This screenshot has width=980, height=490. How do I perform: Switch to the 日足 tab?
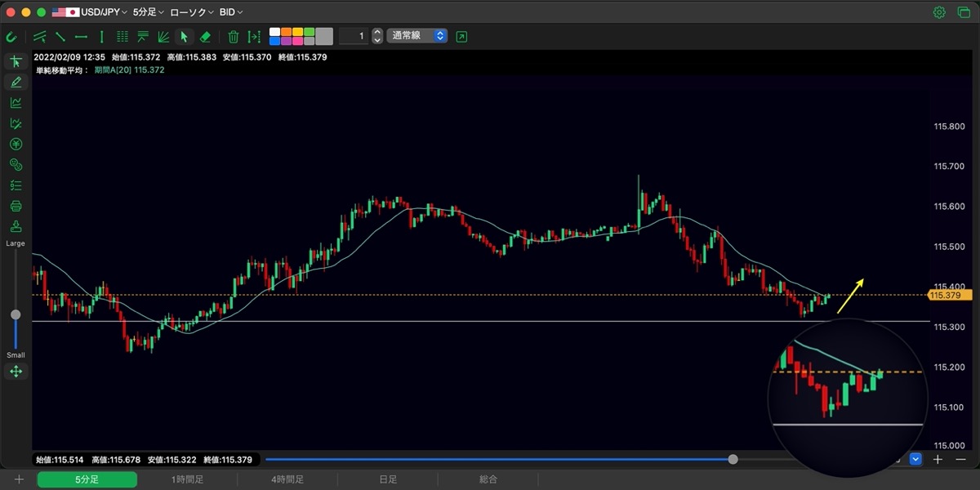tap(388, 480)
